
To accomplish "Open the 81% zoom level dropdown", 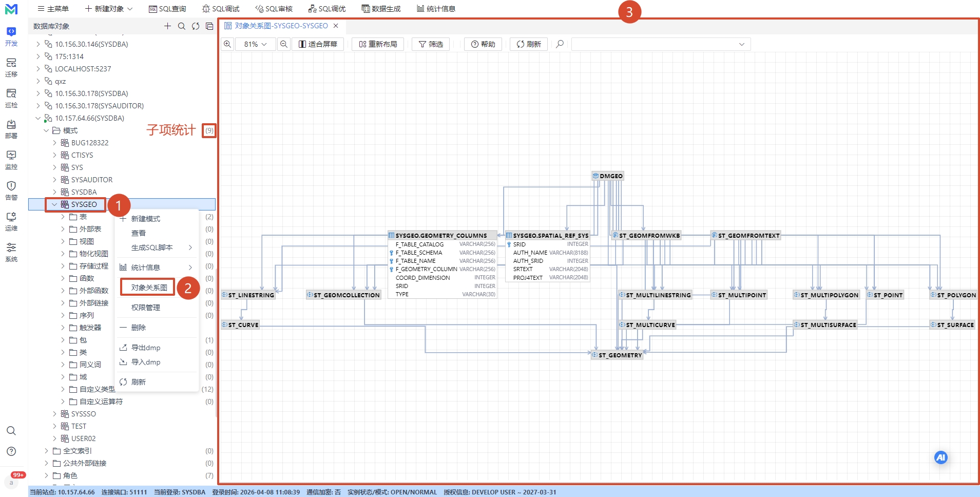I will click(x=255, y=44).
